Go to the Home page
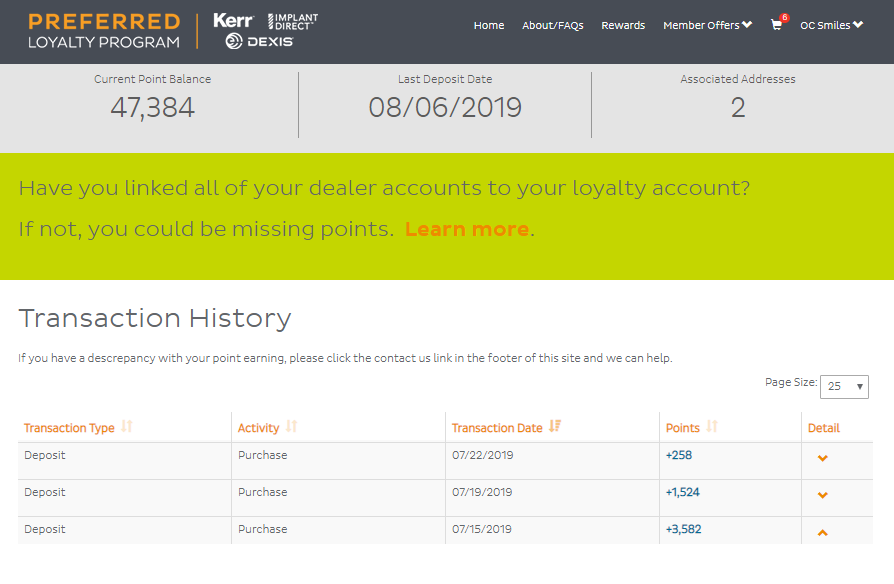The image size is (894, 584). 489,26
